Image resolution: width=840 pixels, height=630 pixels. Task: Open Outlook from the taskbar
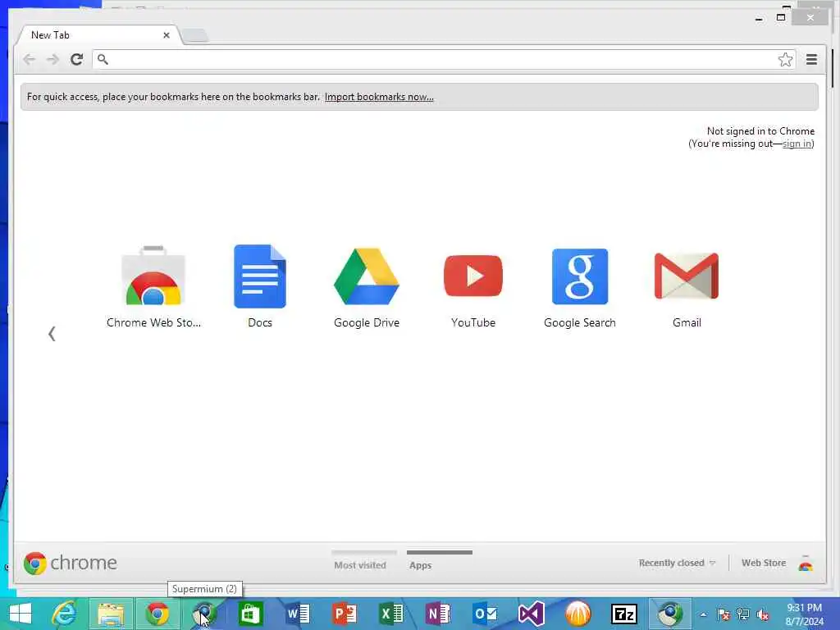pyautogui.click(x=485, y=614)
